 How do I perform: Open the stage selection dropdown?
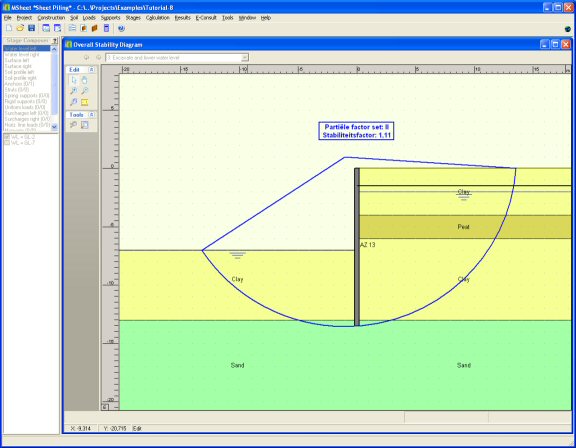(x=245, y=58)
